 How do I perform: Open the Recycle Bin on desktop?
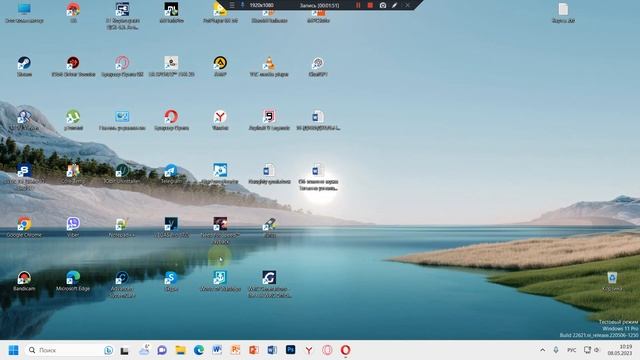(612, 280)
